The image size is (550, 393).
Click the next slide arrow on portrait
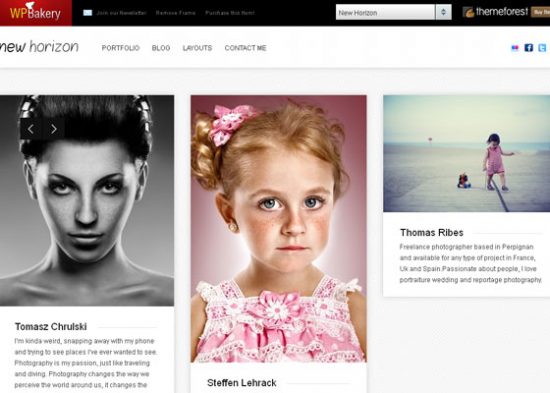(x=54, y=129)
